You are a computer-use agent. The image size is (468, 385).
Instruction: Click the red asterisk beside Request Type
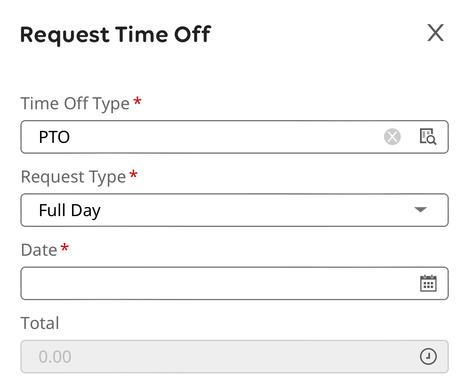(x=133, y=174)
